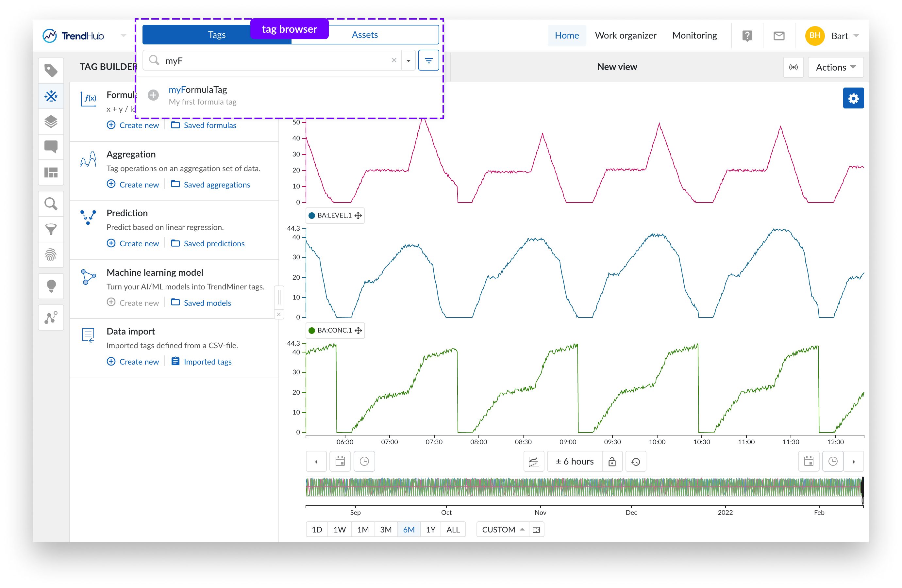Expand the Actions dropdown
The width and height of the screenshot is (902, 588).
tap(835, 67)
